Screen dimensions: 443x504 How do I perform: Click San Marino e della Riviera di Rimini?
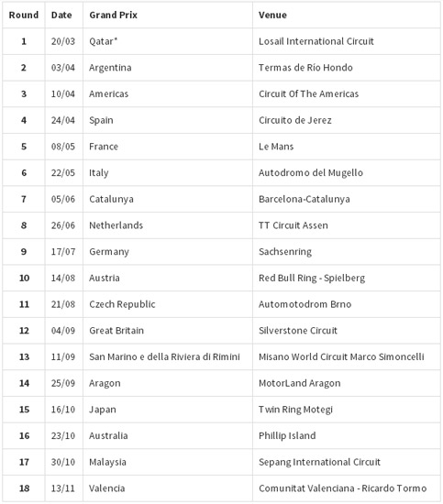pos(164,356)
